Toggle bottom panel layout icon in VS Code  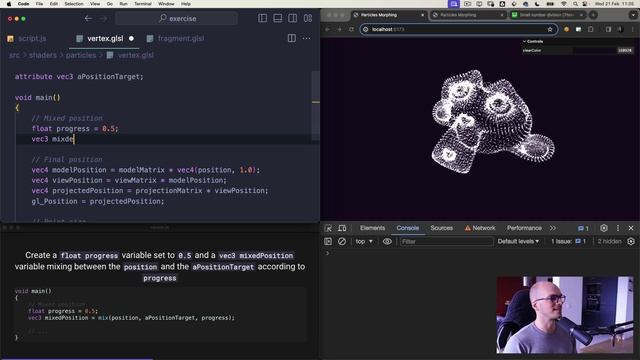[278, 18]
